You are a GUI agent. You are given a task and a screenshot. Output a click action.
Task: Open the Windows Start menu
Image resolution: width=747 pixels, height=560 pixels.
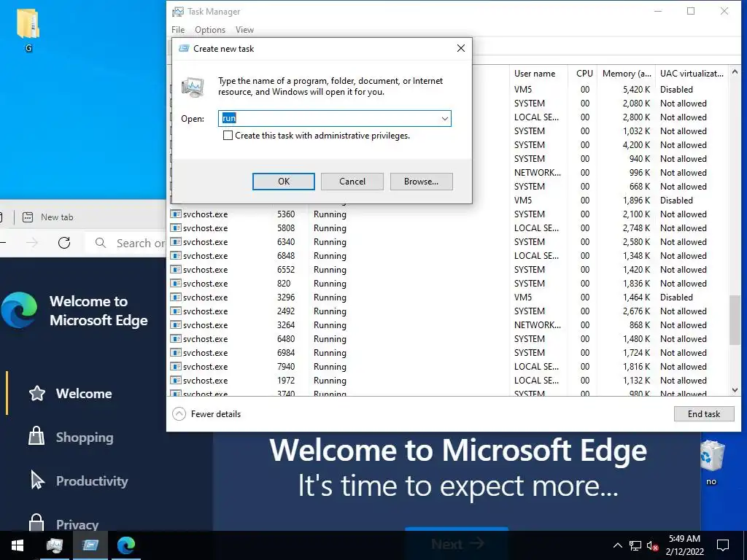pyautogui.click(x=18, y=545)
